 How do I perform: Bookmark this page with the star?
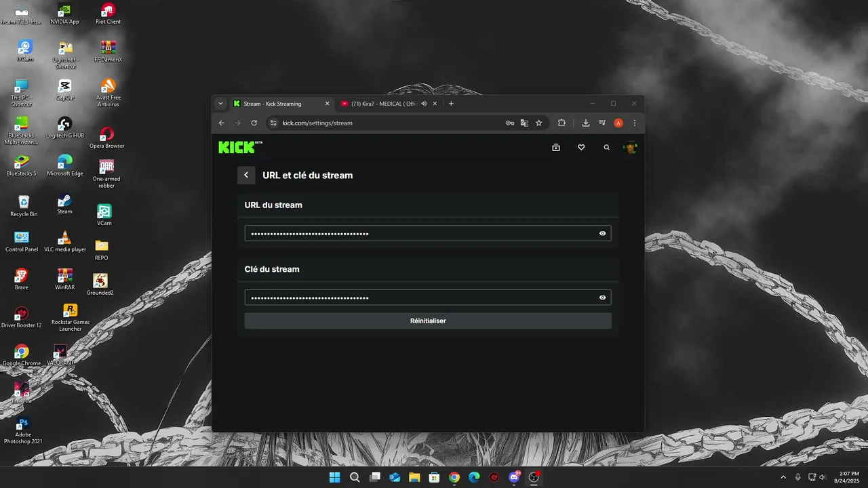539,123
